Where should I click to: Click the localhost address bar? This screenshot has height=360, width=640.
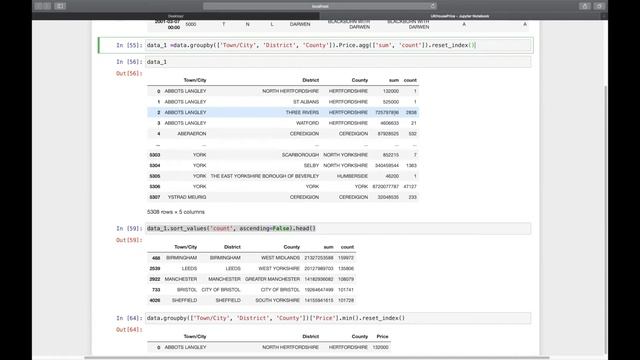click(320, 6)
